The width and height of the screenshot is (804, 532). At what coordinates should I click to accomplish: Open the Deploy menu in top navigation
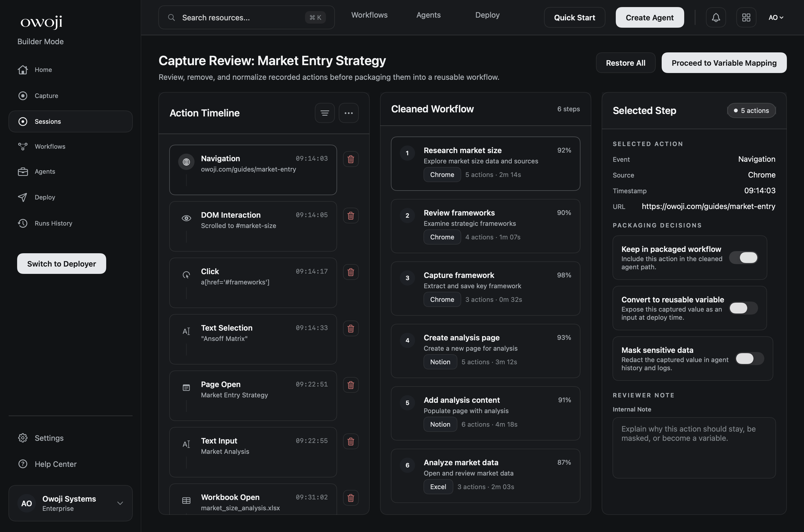pos(487,15)
